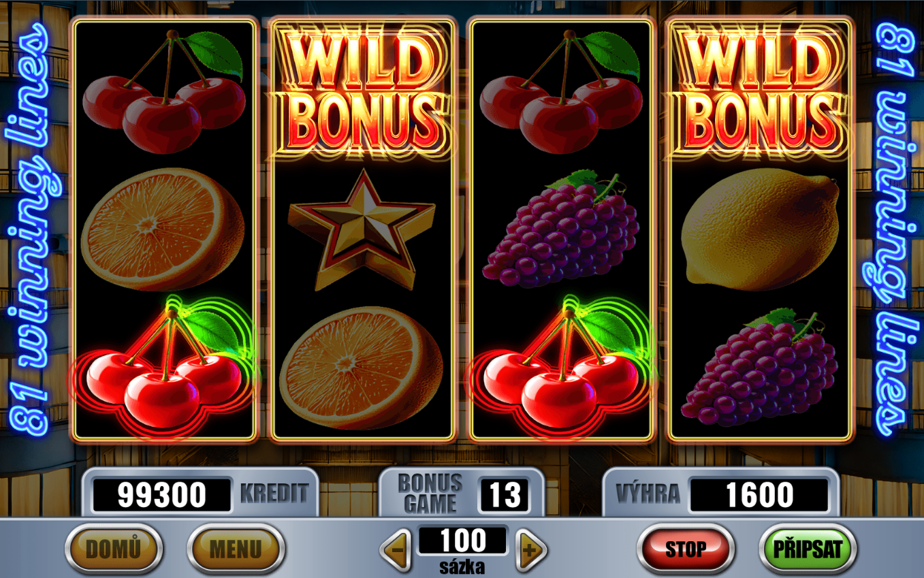Image resolution: width=924 pixels, height=578 pixels.
Task: Stop the spinning reels with STOP
Action: click(x=686, y=549)
